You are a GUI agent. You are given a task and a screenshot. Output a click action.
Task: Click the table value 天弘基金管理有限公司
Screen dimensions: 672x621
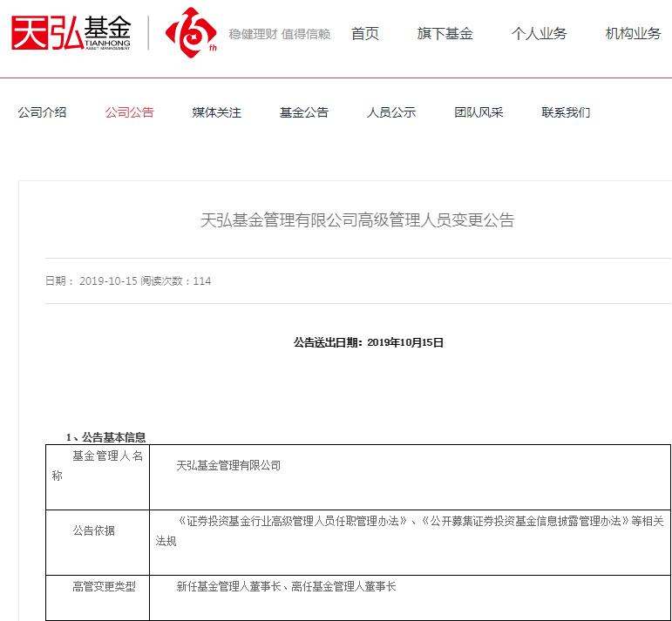click(x=228, y=466)
